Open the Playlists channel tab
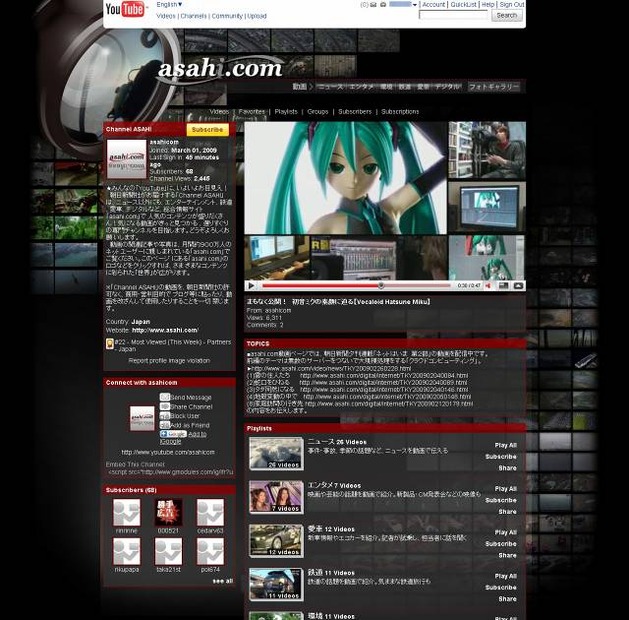Image resolution: width=629 pixels, height=620 pixels. [286, 111]
